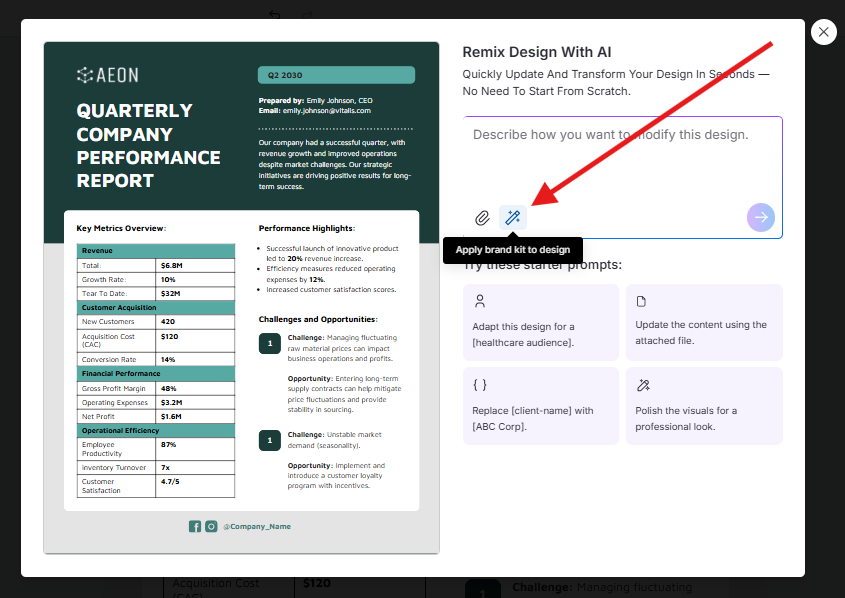The image size is (845, 598).
Task: Click the document icon on update content prompt
Action: tap(642, 301)
